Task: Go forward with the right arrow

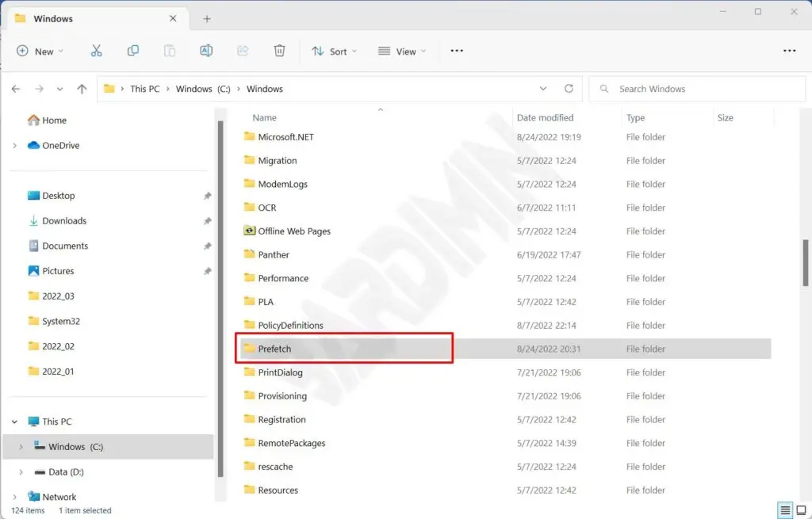Action: coord(39,89)
